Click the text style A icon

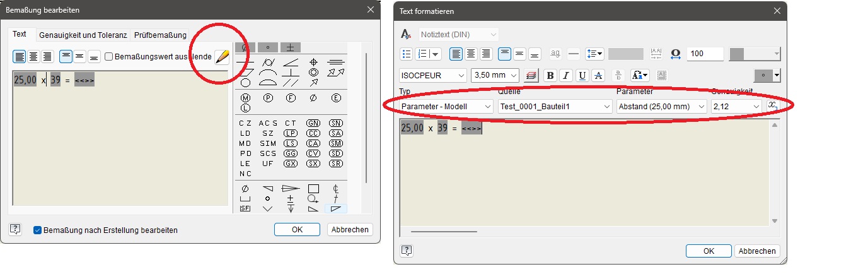(x=407, y=34)
